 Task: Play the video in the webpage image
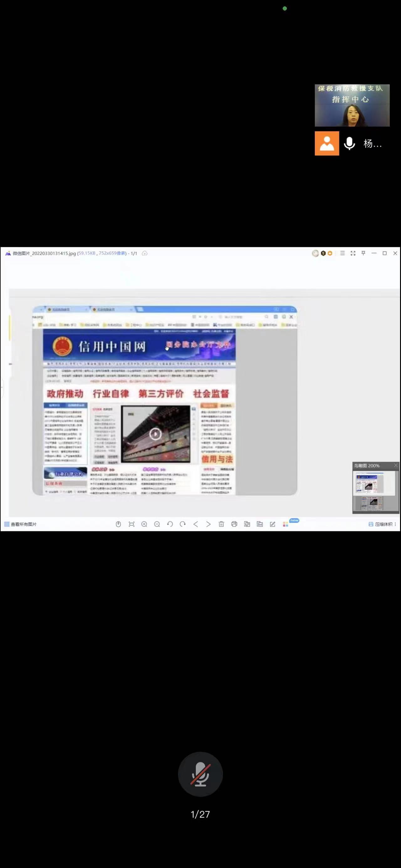pos(155,434)
